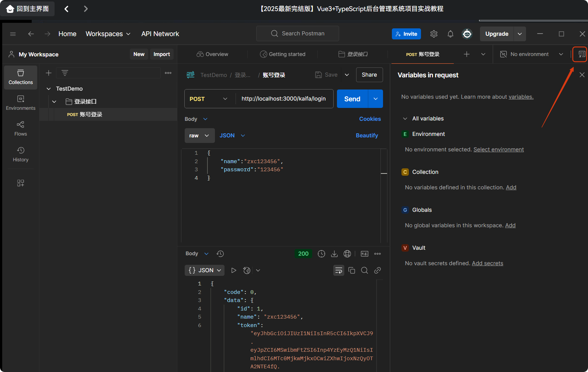Open the notifications bell icon
Image resolution: width=588 pixels, height=372 pixels.
[450, 34]
